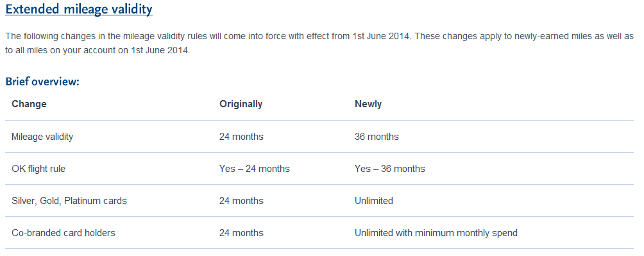Open the Extended mileage validity link
The height and width of the screenshot is (256, 644).
tap(79, 9)
